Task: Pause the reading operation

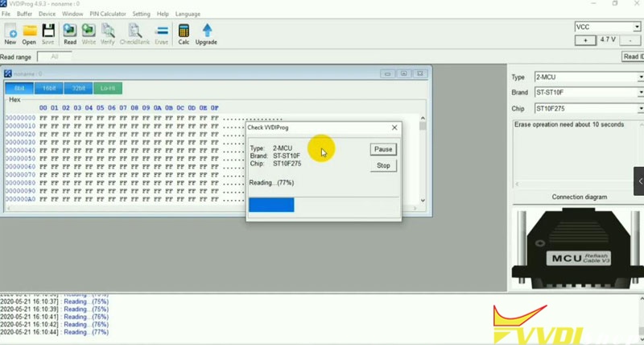Action: pyautogui.click(x=383, y=149)
